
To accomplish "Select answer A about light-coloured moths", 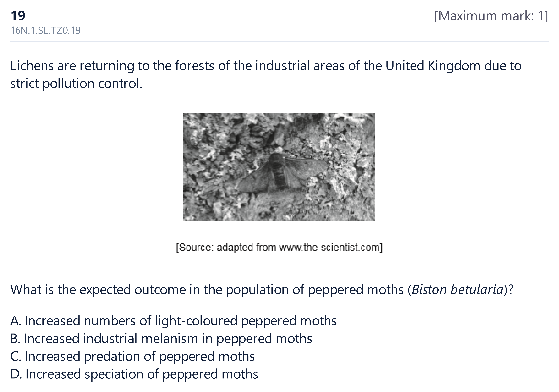I will (x=174, y=321).
